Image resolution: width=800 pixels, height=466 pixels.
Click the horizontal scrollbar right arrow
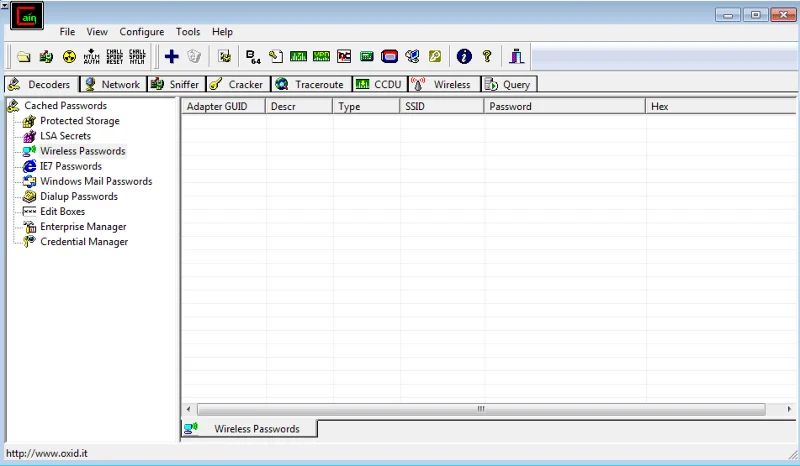point(789,409)
